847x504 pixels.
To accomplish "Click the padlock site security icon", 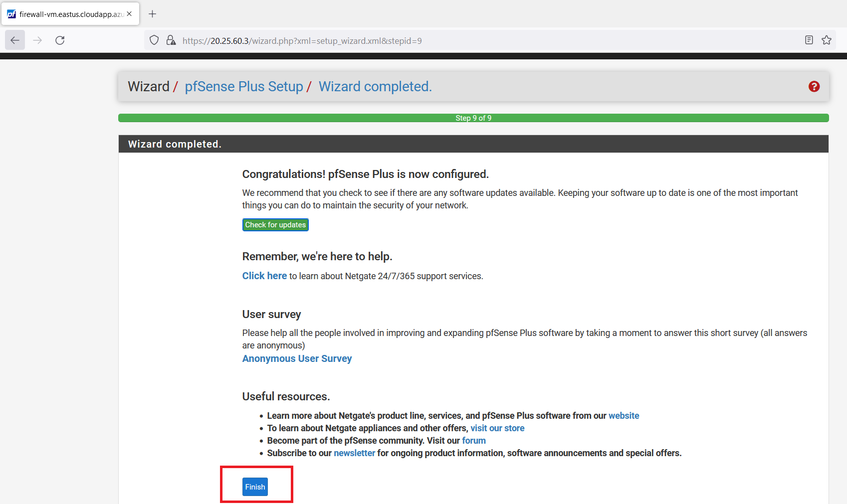I will point(171,40).
